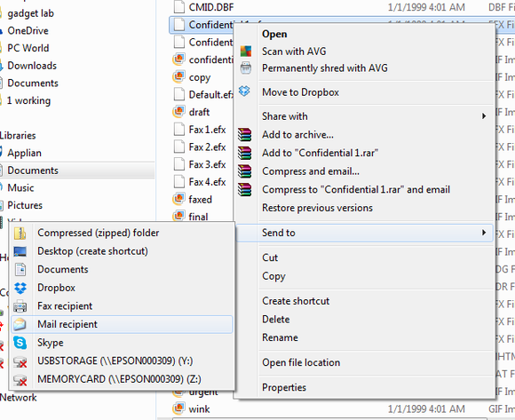Open the Music library
The width and height of the screenshot is (515, 420).
[x=20, y=188]
